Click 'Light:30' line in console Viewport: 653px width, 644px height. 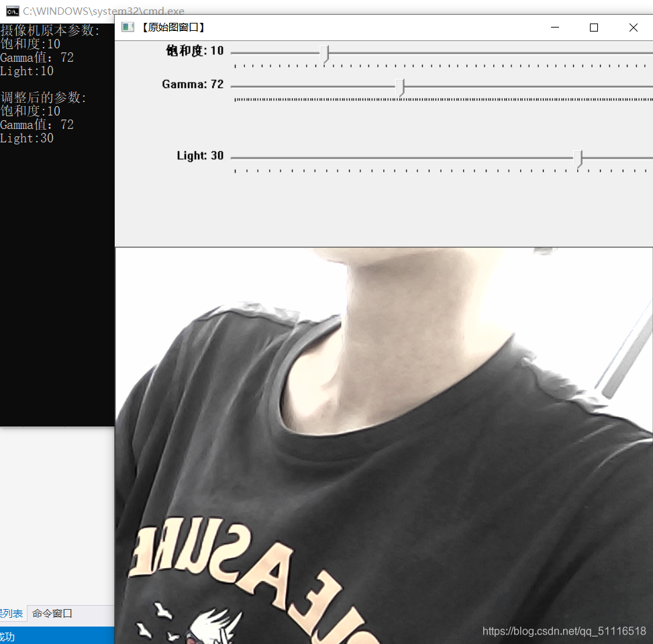27,138
